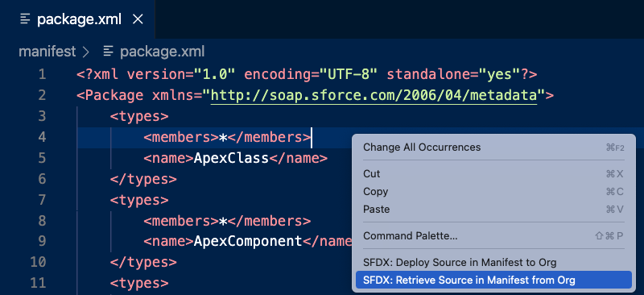Click the package.xml breadcrumb item
This screenshot has height=295, width=644.
click(x=162, y=52)
